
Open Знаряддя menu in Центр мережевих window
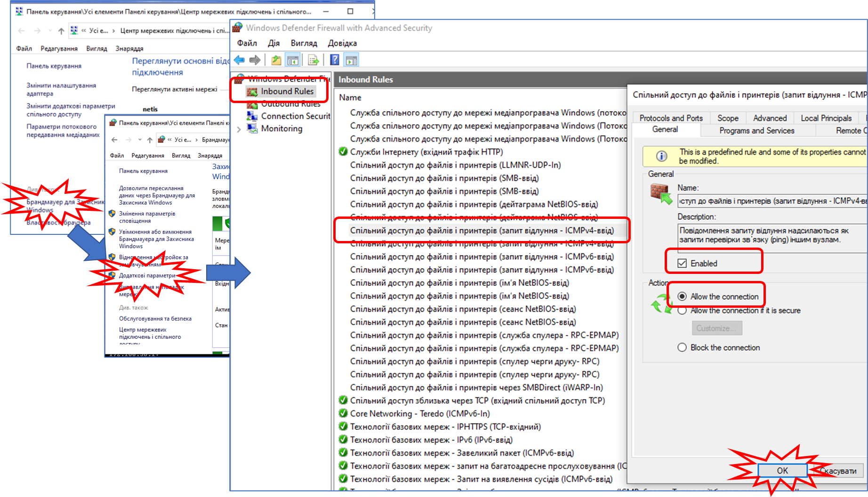pos(129,48)
